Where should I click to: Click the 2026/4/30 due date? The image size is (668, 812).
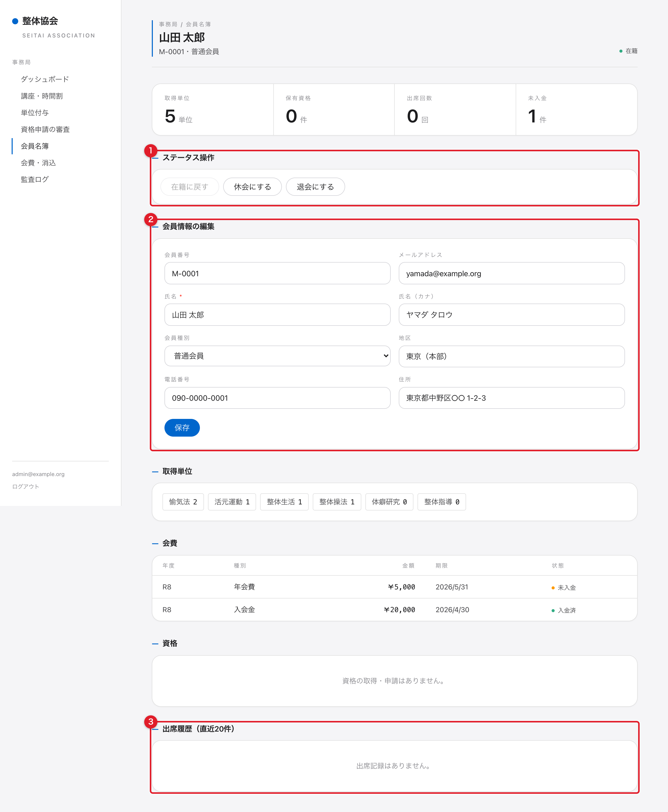[452, 610]
